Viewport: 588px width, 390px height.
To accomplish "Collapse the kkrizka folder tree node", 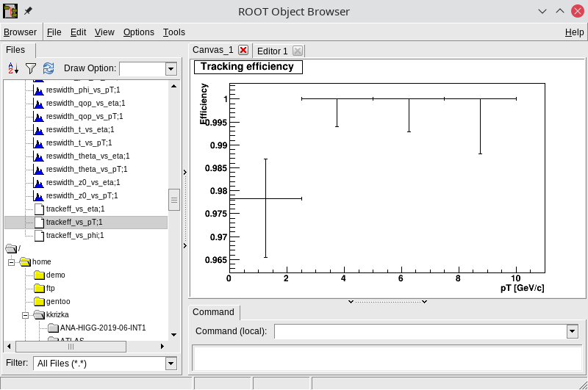I will [25, 314].
